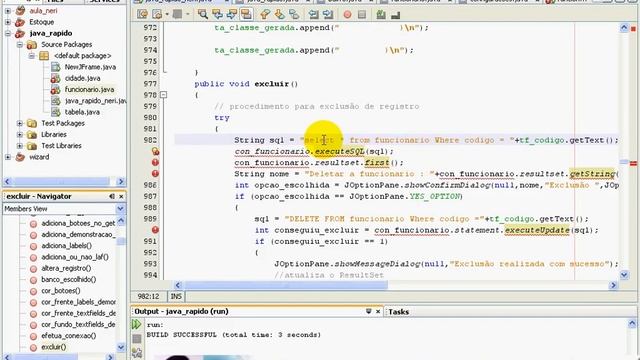Click Projects panel horizontal scrollbar thumb
Screen dimensions: 640x360
point(61,181)
